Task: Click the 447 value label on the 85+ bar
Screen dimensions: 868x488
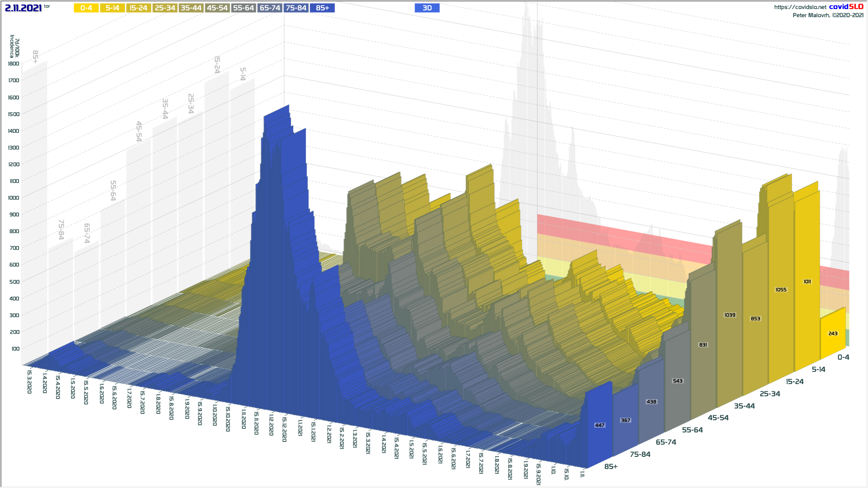Action: 599,425
